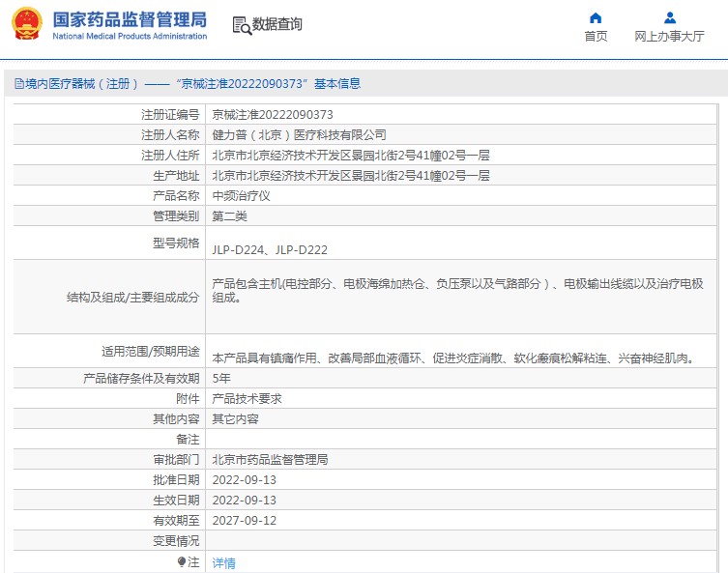Click the 附件 row label
Viewport: 728px width, 573px height.
[x=188, y=399]
